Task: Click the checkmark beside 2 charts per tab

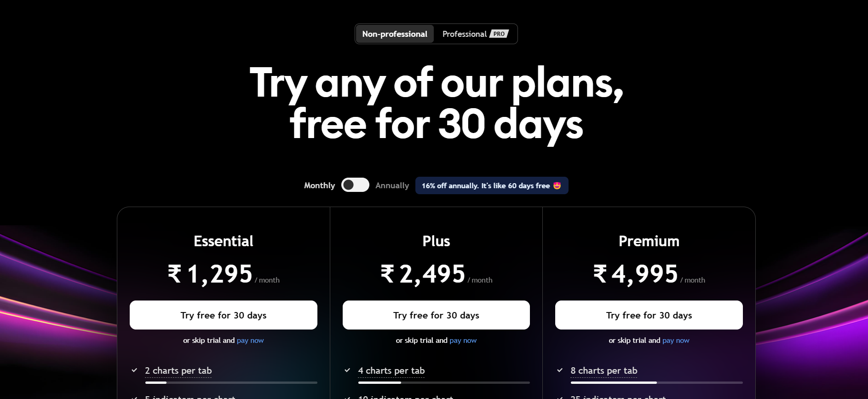Action: [x=134, y=370]
